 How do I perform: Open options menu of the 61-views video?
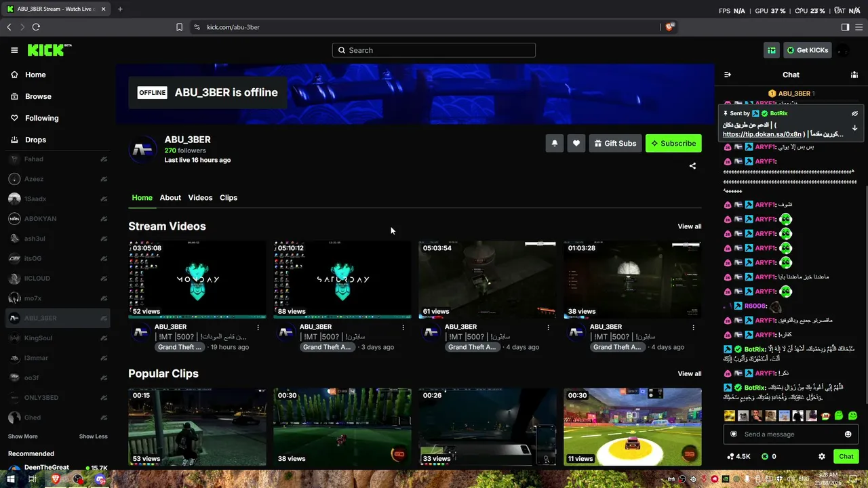click(x=549, y=327)
